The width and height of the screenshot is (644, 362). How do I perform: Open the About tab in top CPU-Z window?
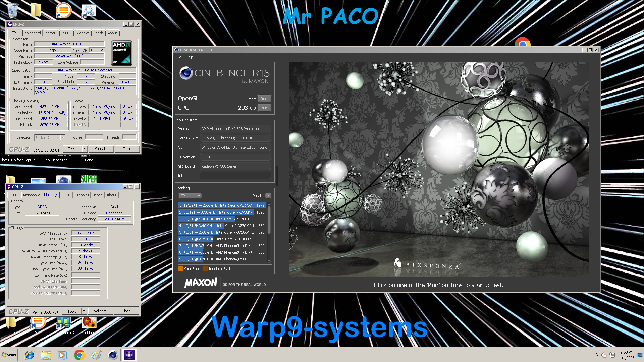112,33
